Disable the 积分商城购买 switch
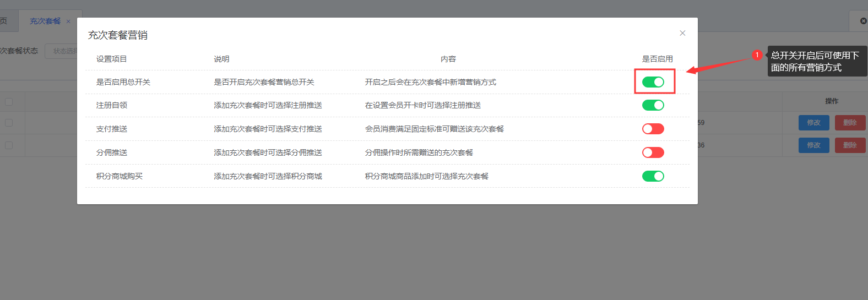Viewport: 868px width, 300px height. (x=653, y=176)
